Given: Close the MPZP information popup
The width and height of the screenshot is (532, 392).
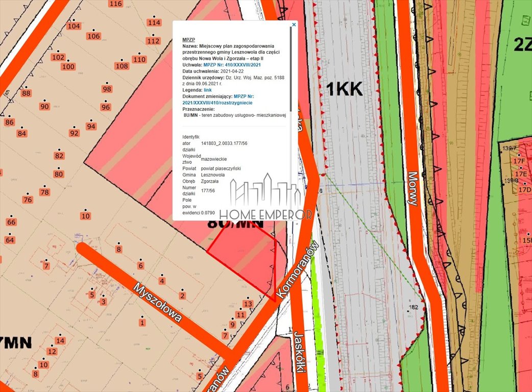Looking at the screenshot, I should click(294, 24).
